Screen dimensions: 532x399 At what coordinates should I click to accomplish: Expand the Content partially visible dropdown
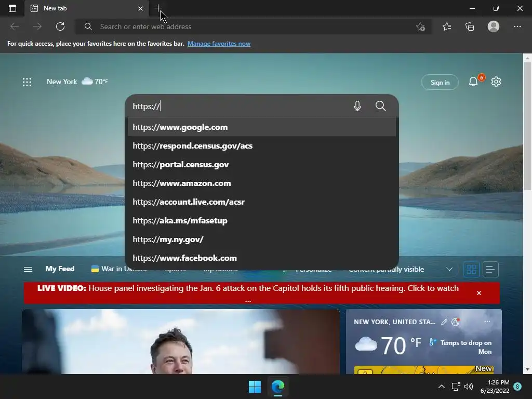click(x=449, y=270)
